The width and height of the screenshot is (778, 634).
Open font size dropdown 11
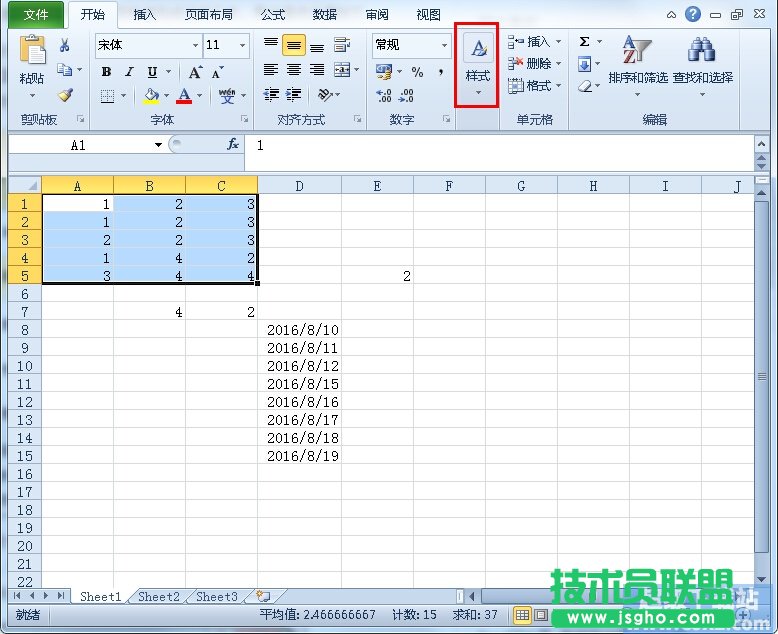[242, 45]
